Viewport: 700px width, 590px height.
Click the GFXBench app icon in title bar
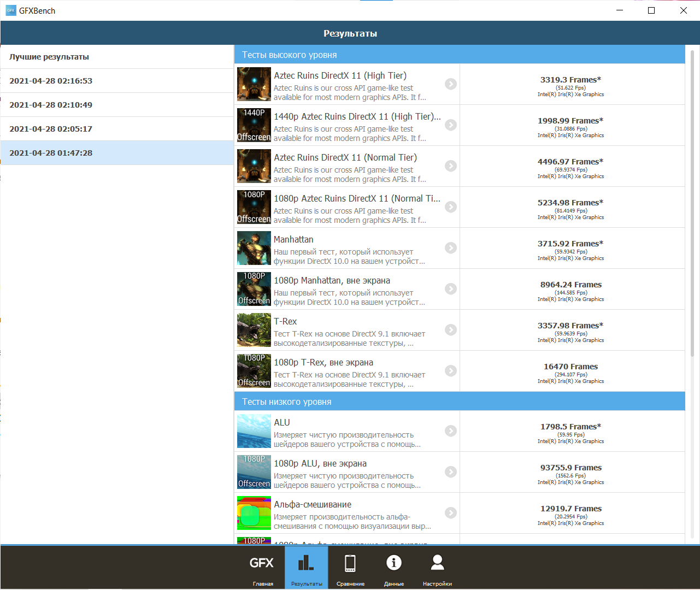pos(11,10)
